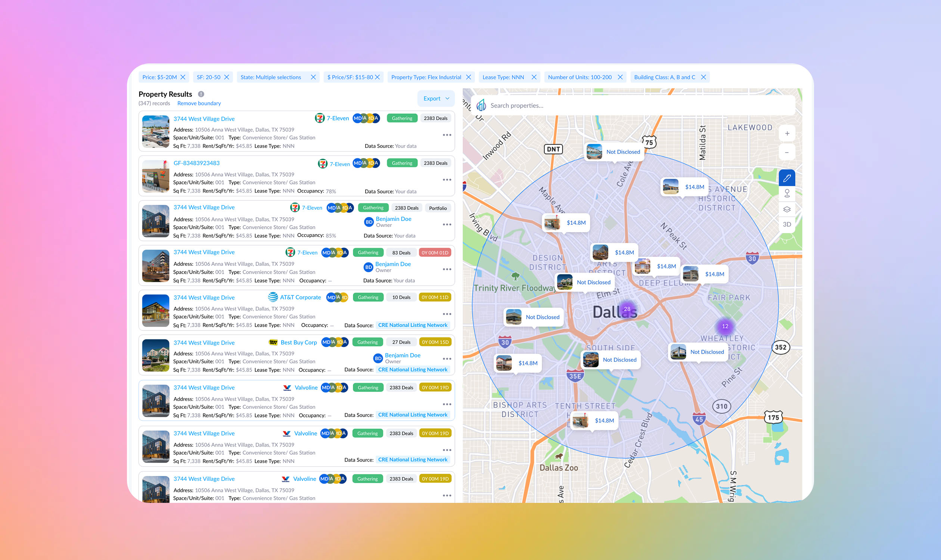Click the 0Y 00M 15D badge
The height and width of the screenshot is (560, 941).
click(x=435, y=342)
